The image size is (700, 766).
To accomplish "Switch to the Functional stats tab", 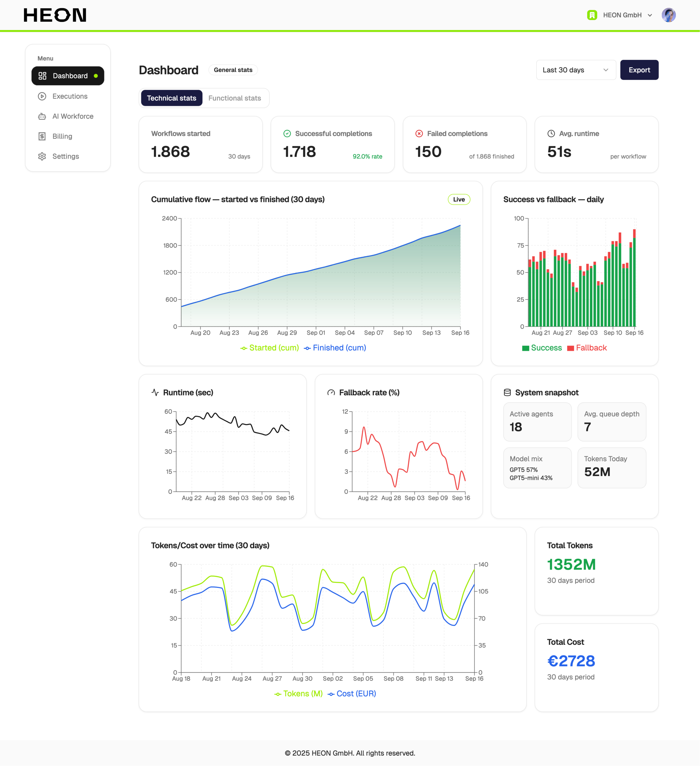I will click(234, 98).
